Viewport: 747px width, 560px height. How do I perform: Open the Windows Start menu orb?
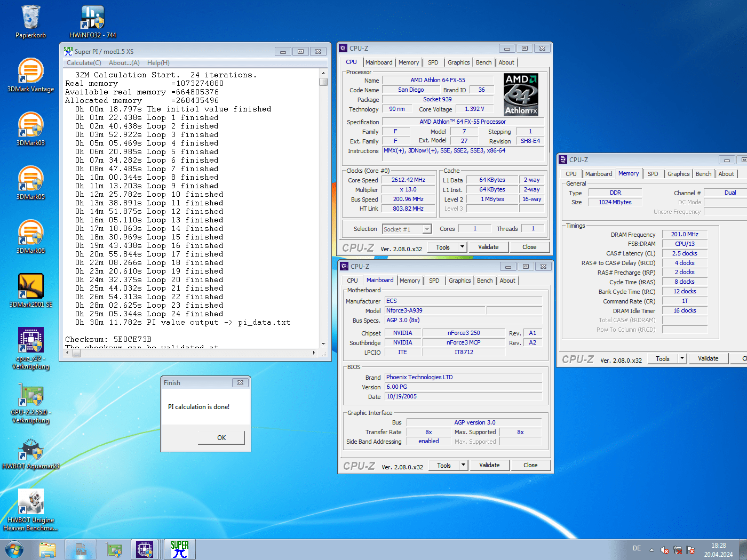click(x=14, y=549)
